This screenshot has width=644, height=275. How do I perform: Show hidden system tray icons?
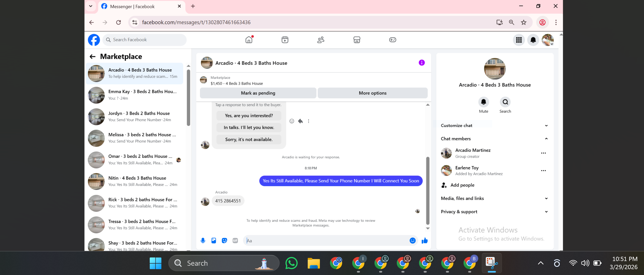(540, 263)
